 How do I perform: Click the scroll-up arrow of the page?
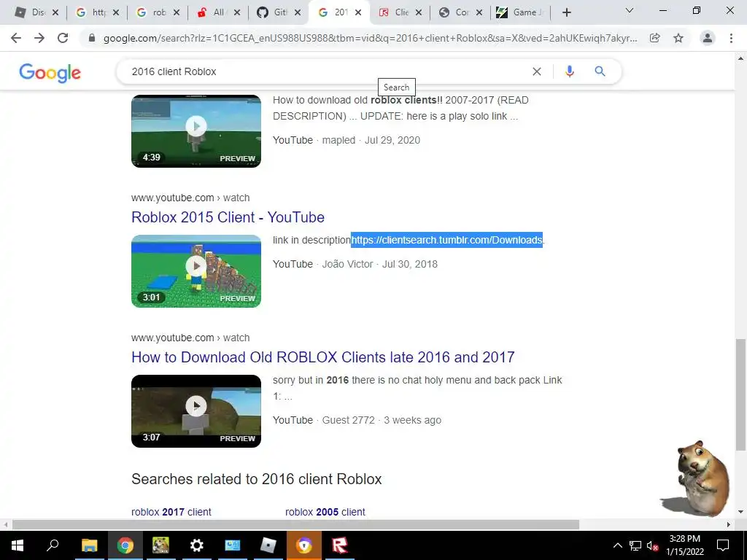pos(740,58)
